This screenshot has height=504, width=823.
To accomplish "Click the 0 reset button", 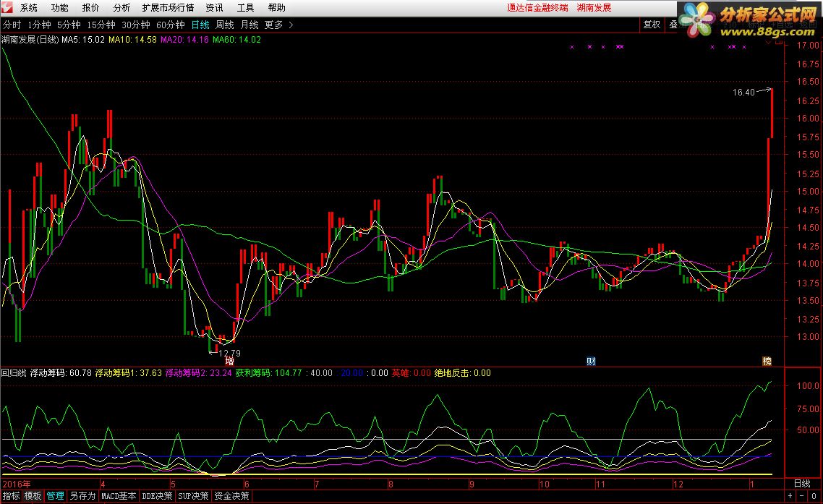I will click(814, 495).
